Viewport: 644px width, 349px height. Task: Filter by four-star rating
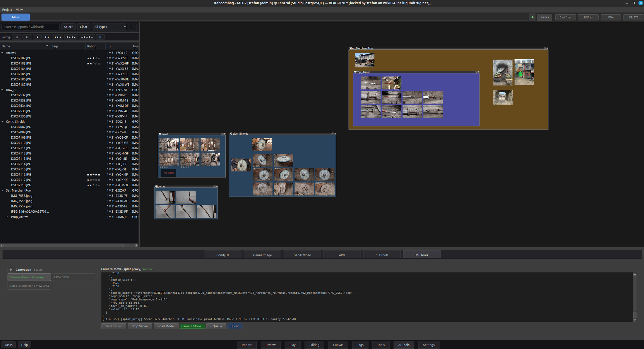[x=71, y=37]
